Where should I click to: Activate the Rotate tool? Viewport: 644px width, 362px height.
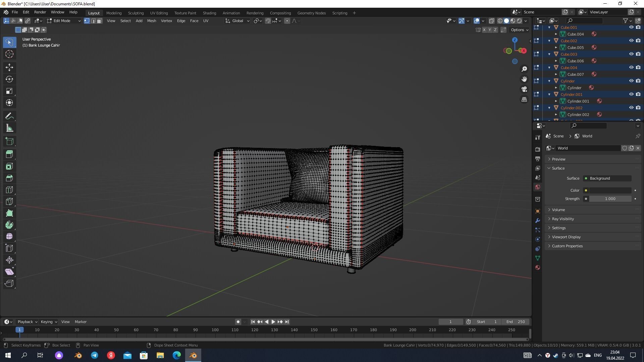9,79
